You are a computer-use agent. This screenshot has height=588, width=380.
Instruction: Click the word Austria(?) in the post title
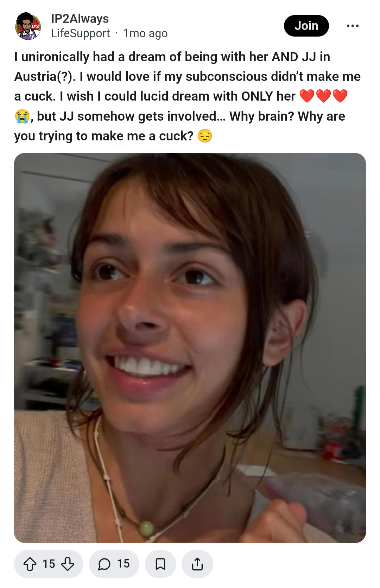45,77
